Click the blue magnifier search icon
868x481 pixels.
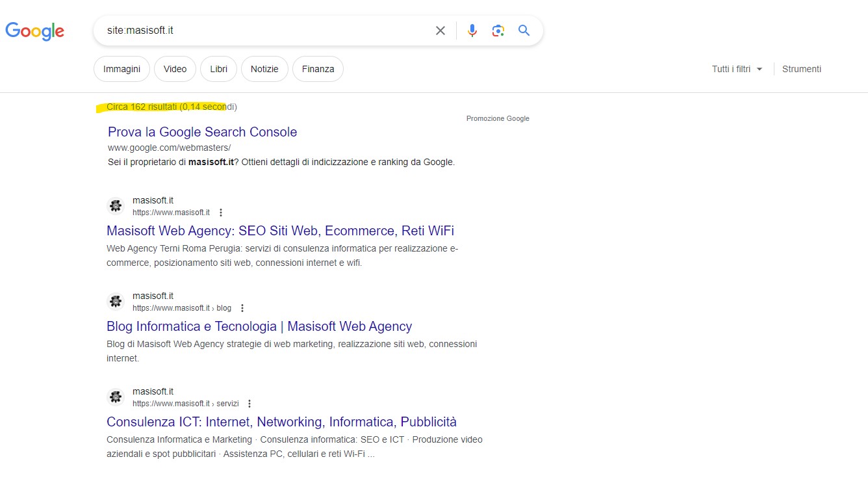[524, 31]
